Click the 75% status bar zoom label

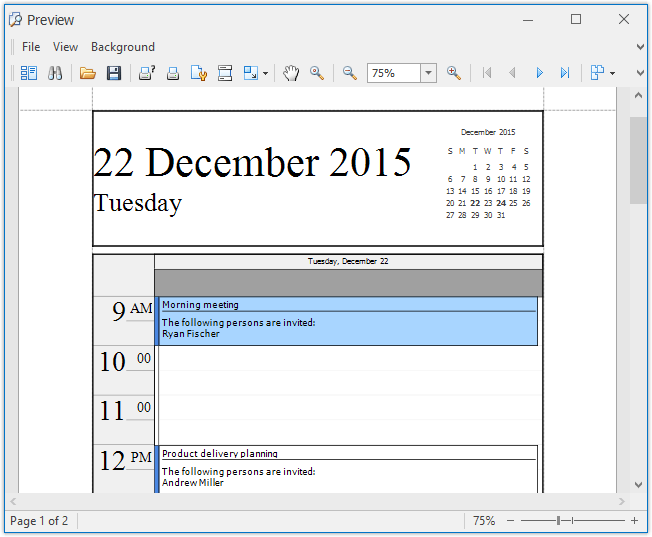484,521
